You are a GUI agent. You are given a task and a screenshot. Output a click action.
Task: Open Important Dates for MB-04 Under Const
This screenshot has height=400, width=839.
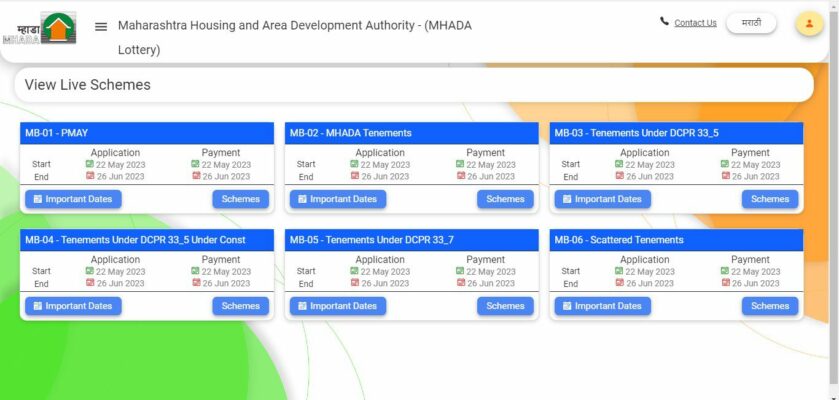tap(73, 306)
